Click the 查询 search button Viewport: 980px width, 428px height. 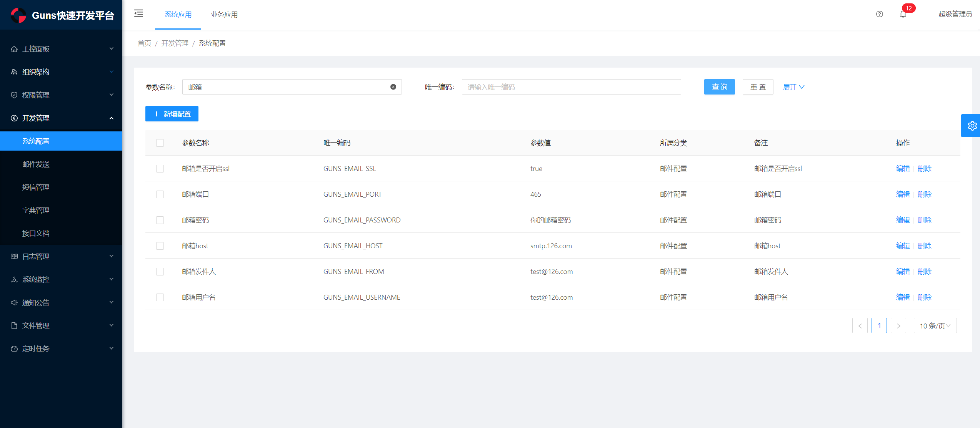pos(719,87)
